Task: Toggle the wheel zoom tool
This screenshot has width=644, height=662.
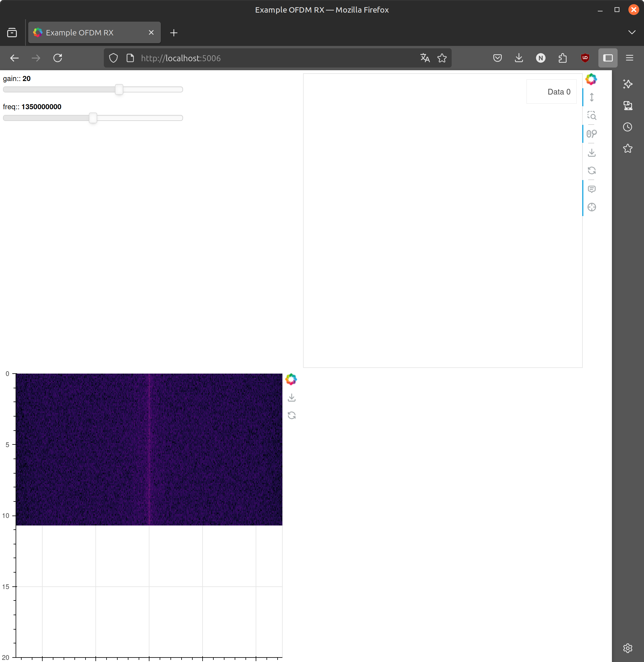Action: [591, 134]
